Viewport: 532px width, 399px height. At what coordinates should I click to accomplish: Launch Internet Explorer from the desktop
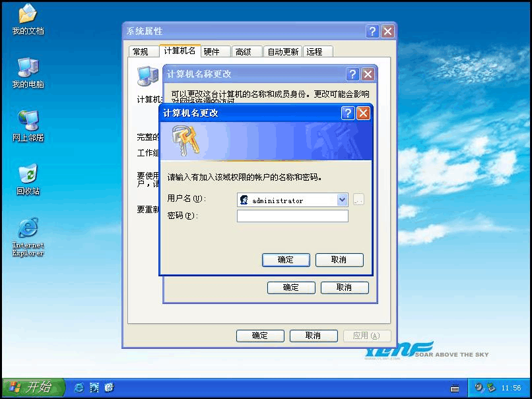click(x=28, y=230)
